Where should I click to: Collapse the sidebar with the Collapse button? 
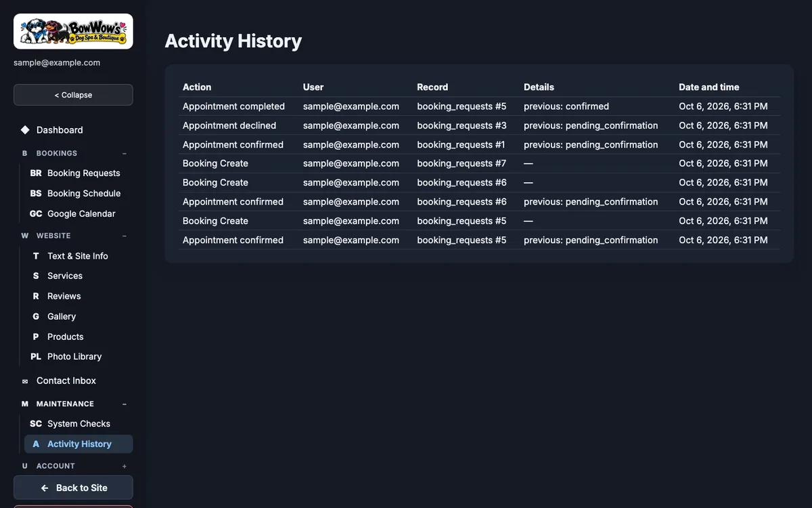[x=73, y=95]
